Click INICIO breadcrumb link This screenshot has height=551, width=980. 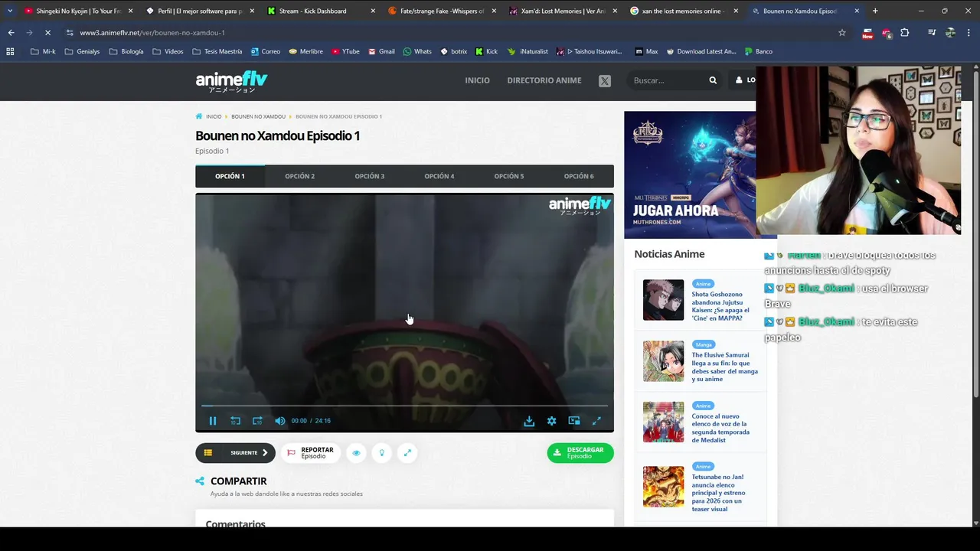pyautogui.click(x=214, y=116)
